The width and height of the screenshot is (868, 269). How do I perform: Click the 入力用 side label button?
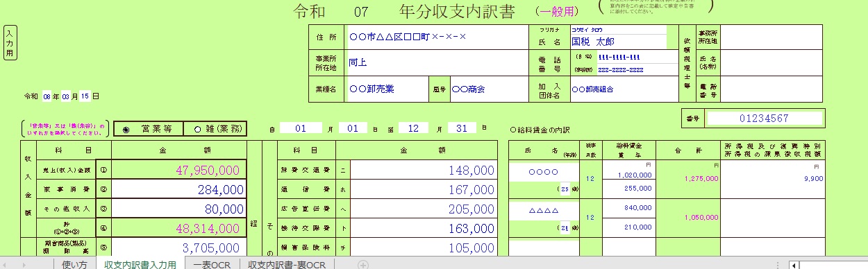coord(9,44)
